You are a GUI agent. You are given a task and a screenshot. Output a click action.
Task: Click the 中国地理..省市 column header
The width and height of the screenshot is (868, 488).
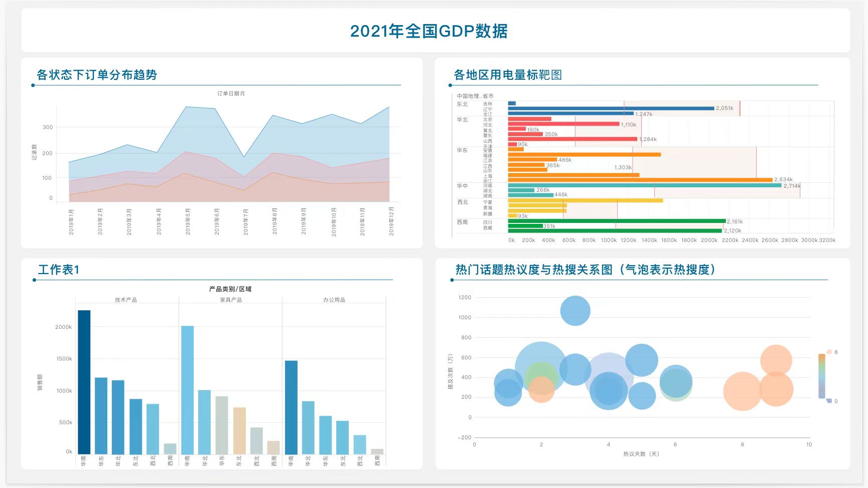point(475,96)
